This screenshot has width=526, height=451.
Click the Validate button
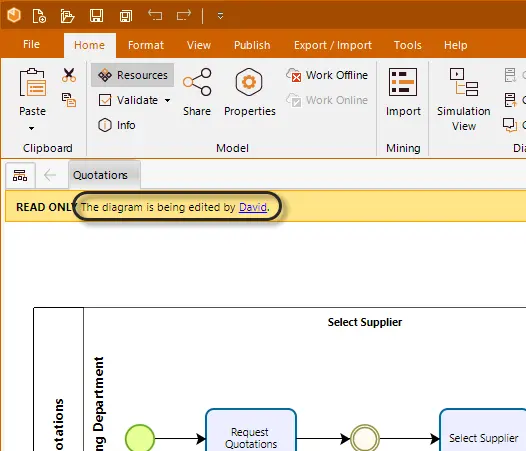point(128,100)
